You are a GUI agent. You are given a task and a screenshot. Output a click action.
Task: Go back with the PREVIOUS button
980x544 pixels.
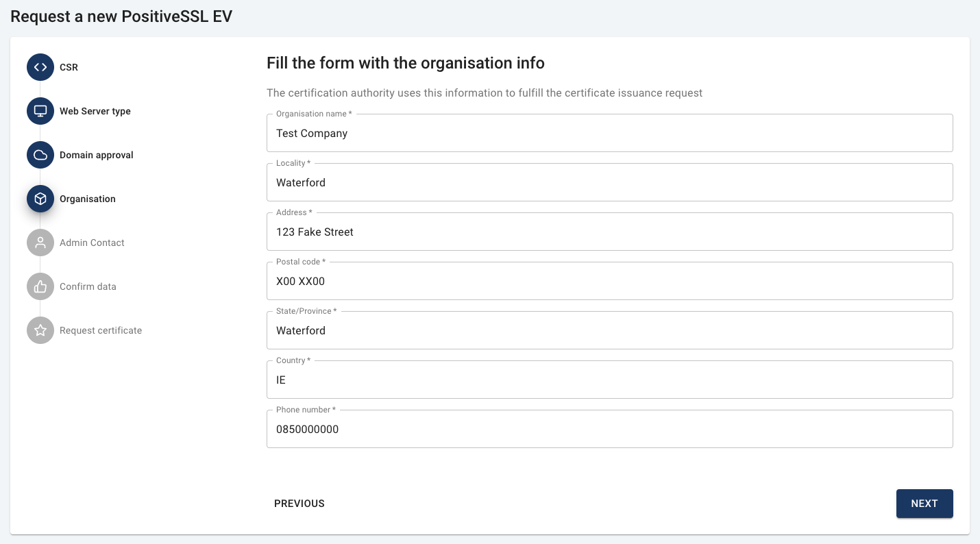(x=299, y=504)
